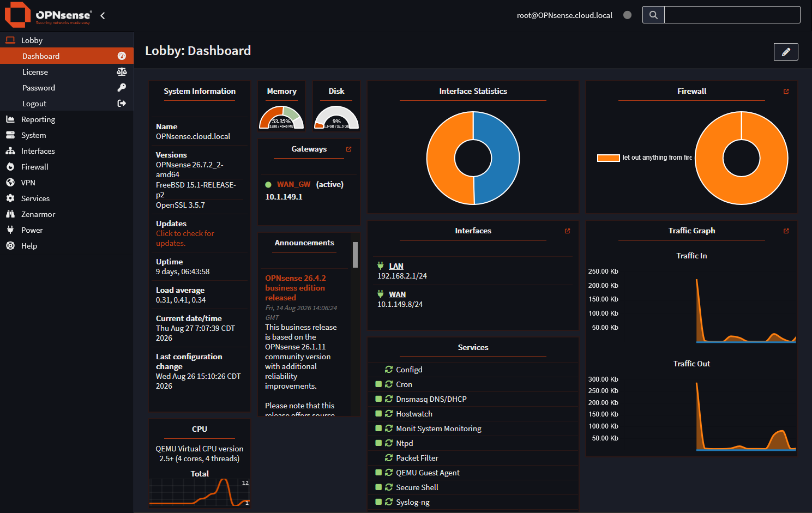This screenshot has height=513, width=812.
Task: Open Gateways widget external link icon
Action: coord(348,149)
